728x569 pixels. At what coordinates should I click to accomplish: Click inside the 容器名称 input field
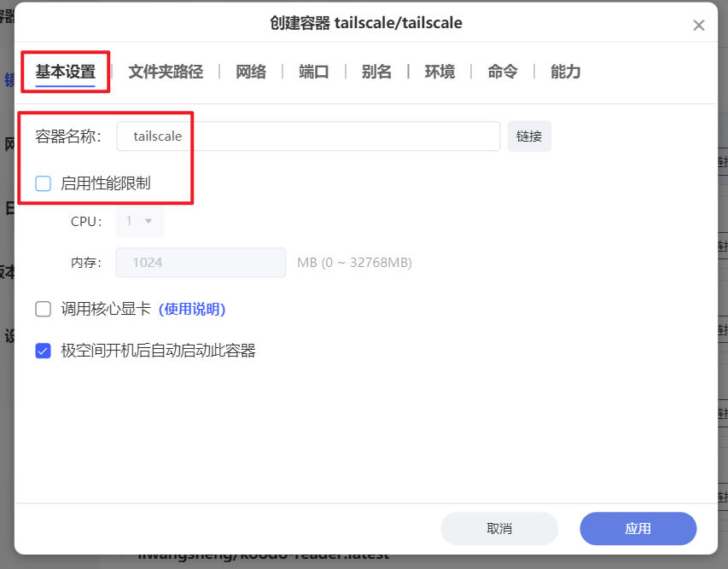(307, 136)
